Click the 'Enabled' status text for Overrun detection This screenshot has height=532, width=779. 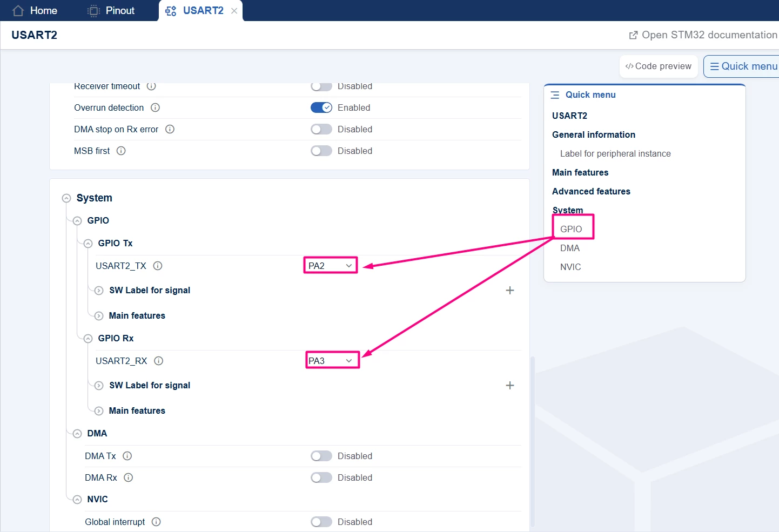(x=354, y=107)
